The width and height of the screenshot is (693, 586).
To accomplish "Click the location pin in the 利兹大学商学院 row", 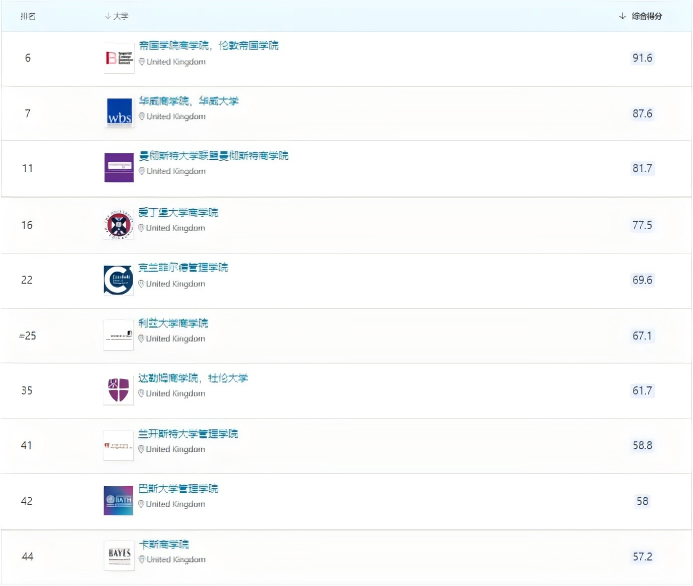I will (x=141, y=339).
